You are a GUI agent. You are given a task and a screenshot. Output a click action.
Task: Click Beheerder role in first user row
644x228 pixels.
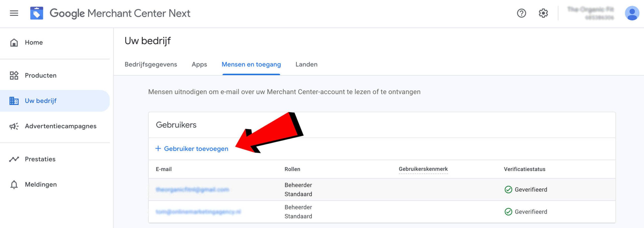coord(298,185)
